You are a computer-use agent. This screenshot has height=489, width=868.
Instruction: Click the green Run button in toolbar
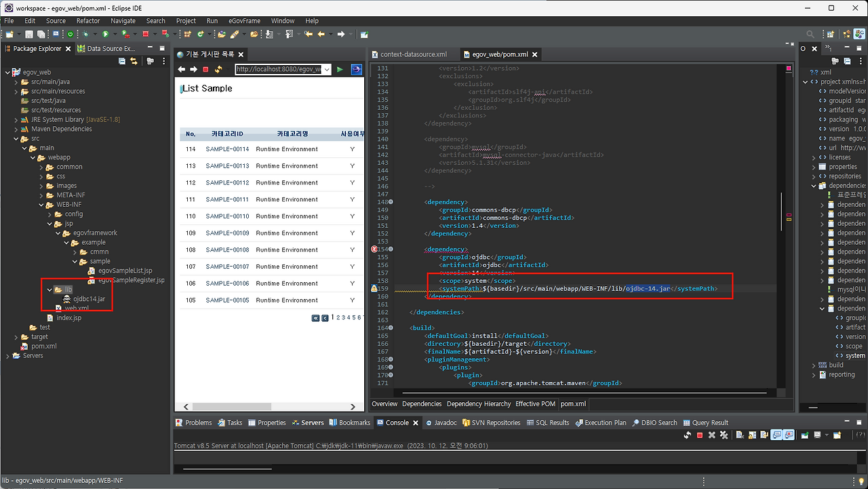[105, 34]
